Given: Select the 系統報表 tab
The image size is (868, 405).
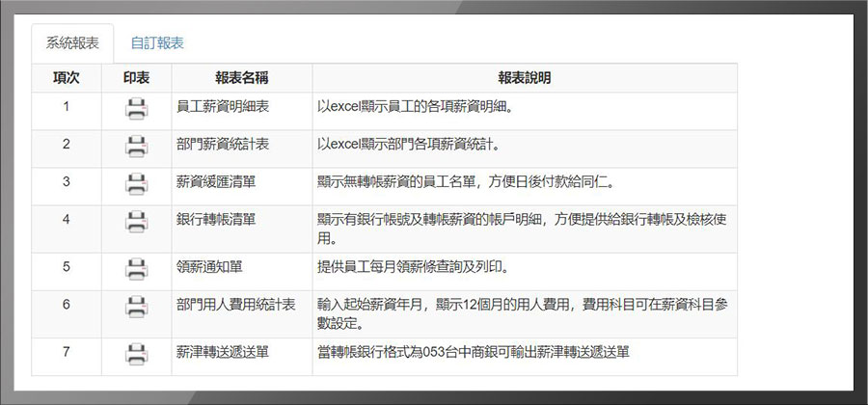Looking at the screenshot, I should [x=72, y=43].
